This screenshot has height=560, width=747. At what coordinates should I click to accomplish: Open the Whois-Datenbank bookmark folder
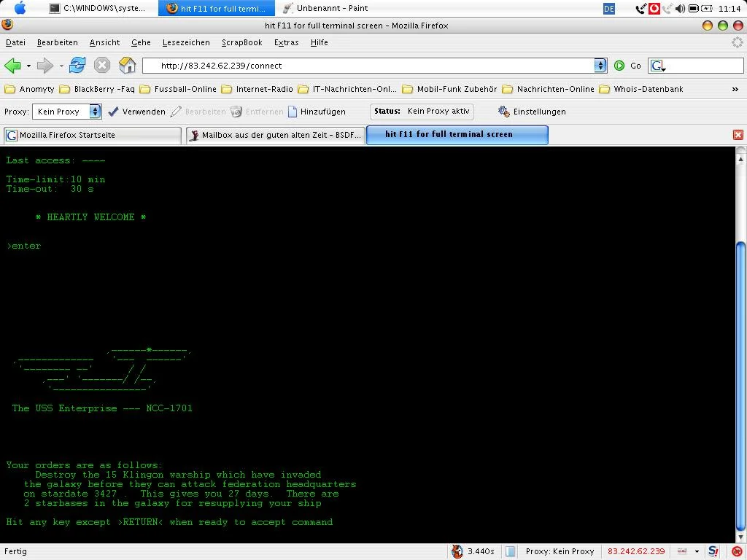click(641, 89)
